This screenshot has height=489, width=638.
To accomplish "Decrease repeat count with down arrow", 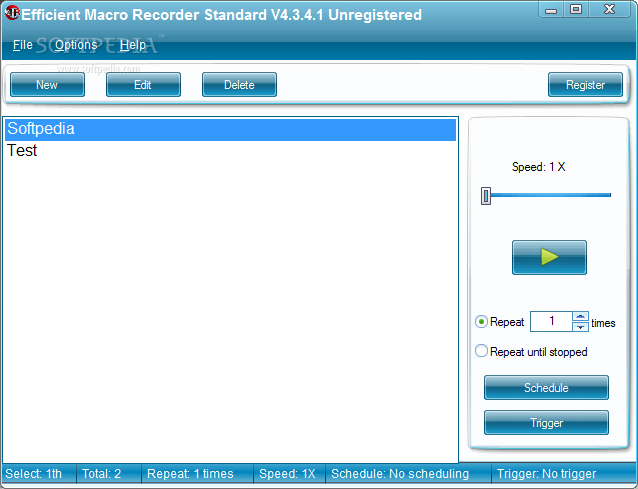I will 580,327.
